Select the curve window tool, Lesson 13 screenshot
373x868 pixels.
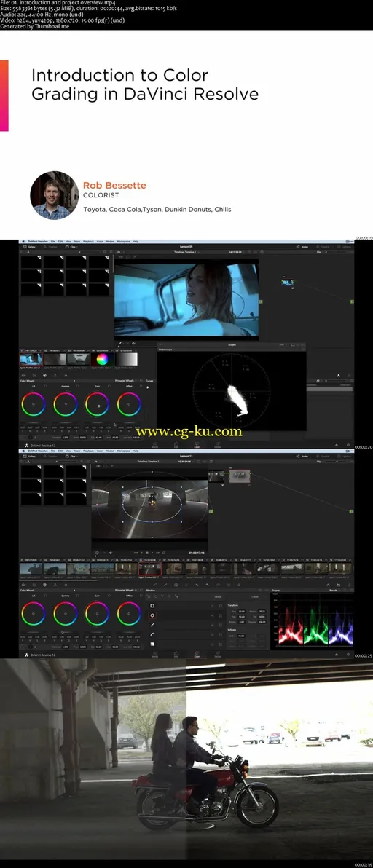click(x=152, y=634)
